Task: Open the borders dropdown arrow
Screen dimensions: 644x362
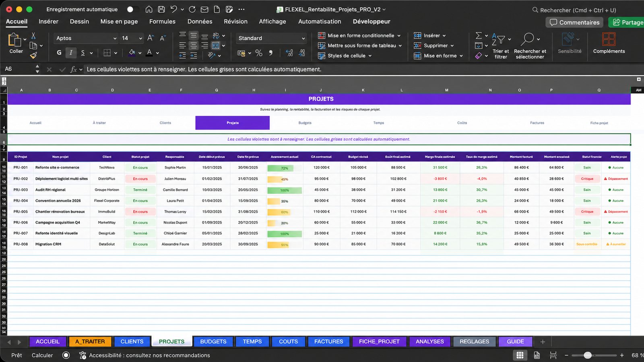Action: pyautogui.click(x=116, y=53)
